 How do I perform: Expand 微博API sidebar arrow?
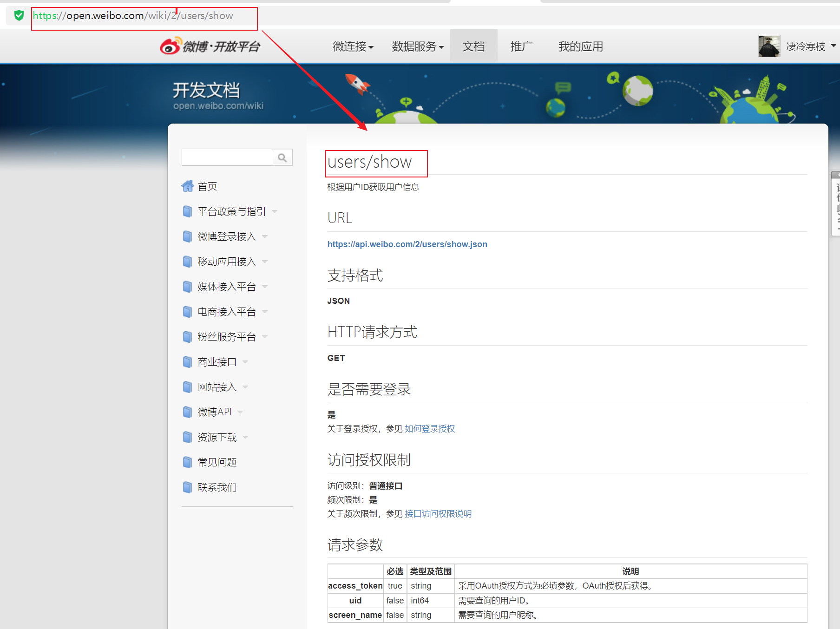[240, 412]
